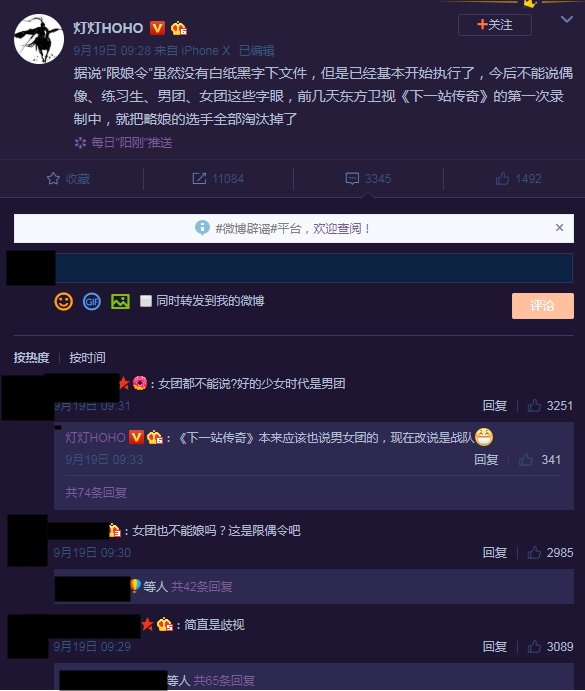Click the 收藏 star icon
This screenshot has width=585, height=691.
[53, 178]
